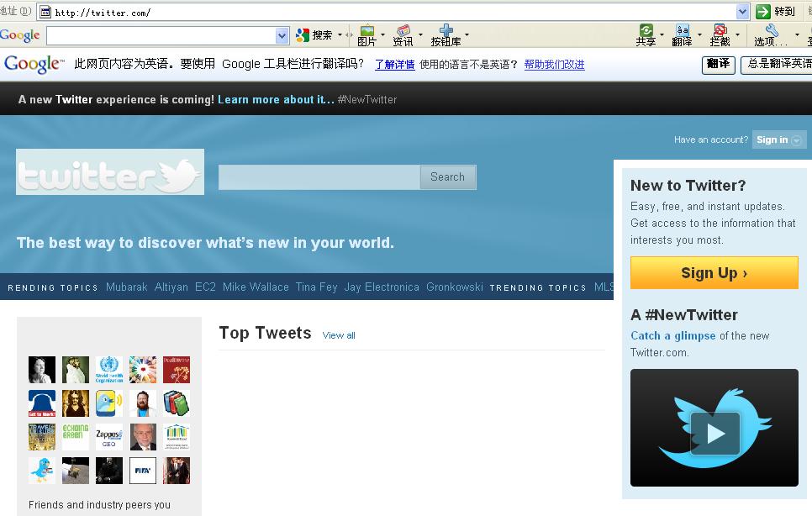This screenshot has width=812, height=516.
Task: Click the news (资讯) toolbar icon
Action: coord(403,34)
